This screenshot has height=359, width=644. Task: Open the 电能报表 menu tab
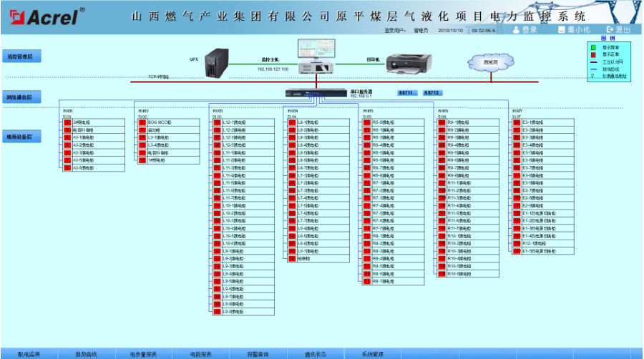click(x=201, y=354)
